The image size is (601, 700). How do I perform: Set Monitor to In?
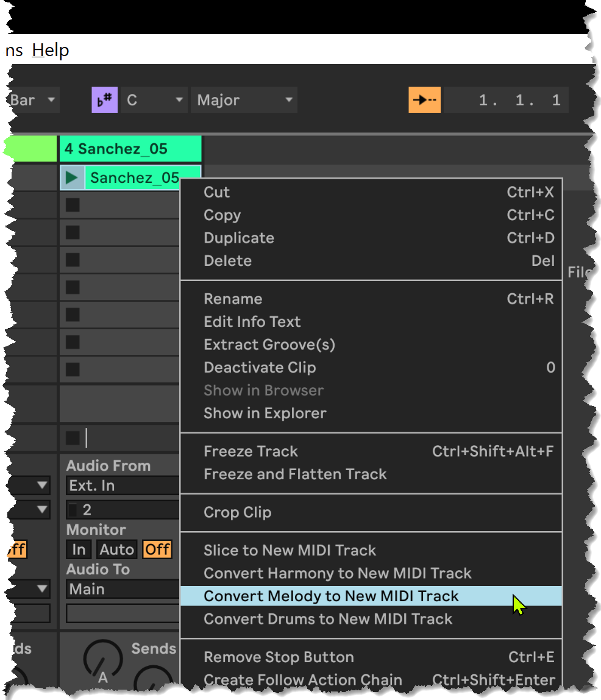pyautogui.click(x=79, y=549)
